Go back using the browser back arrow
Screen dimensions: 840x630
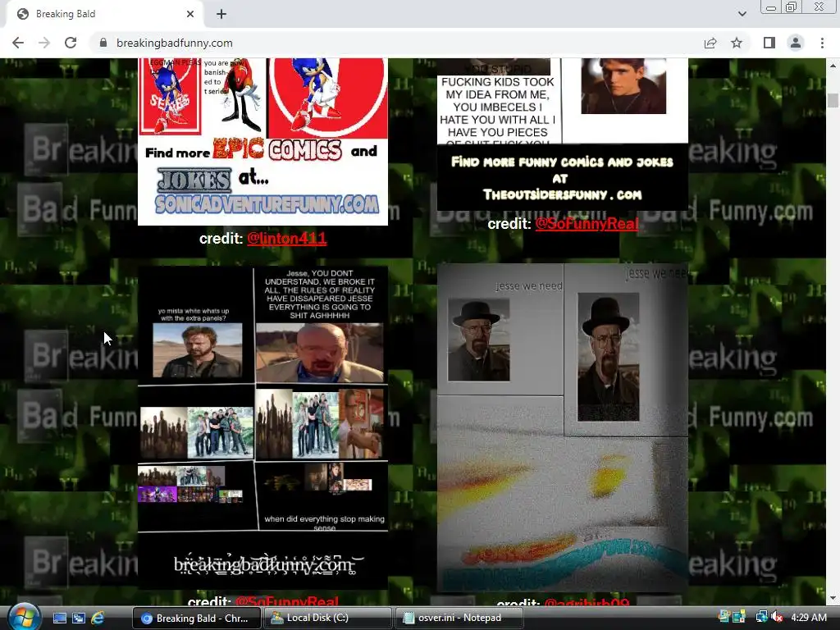click(18, 43)
